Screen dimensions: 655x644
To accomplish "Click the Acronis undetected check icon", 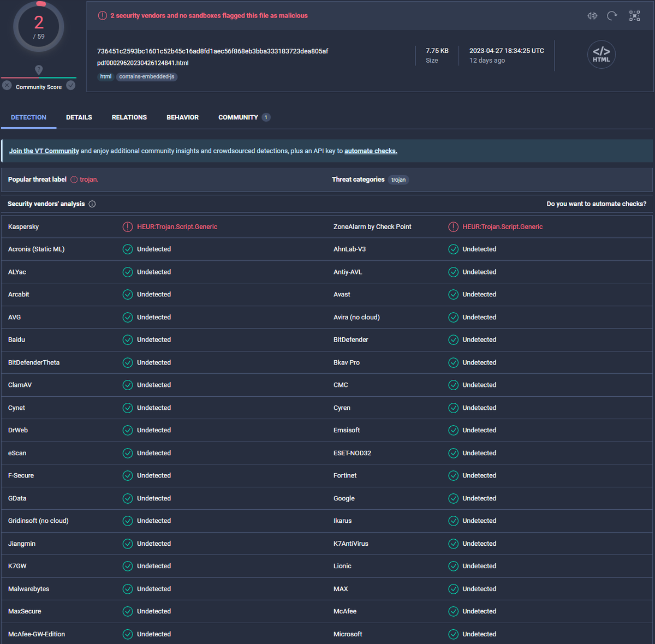I will pos(128,249).
